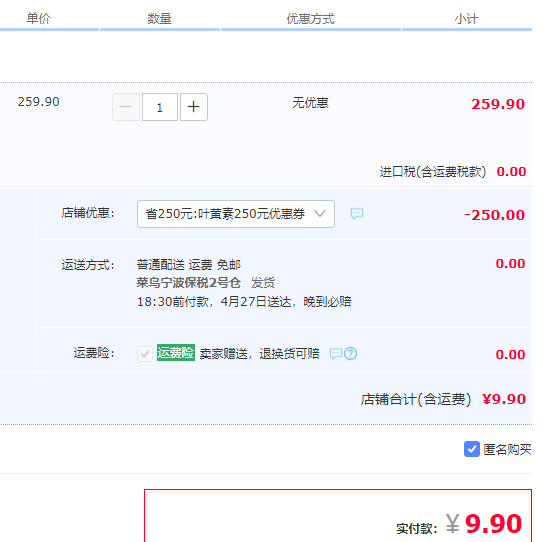Click the 小计 column header
This screenshot has width=543, height=542.
coord(466,19)
